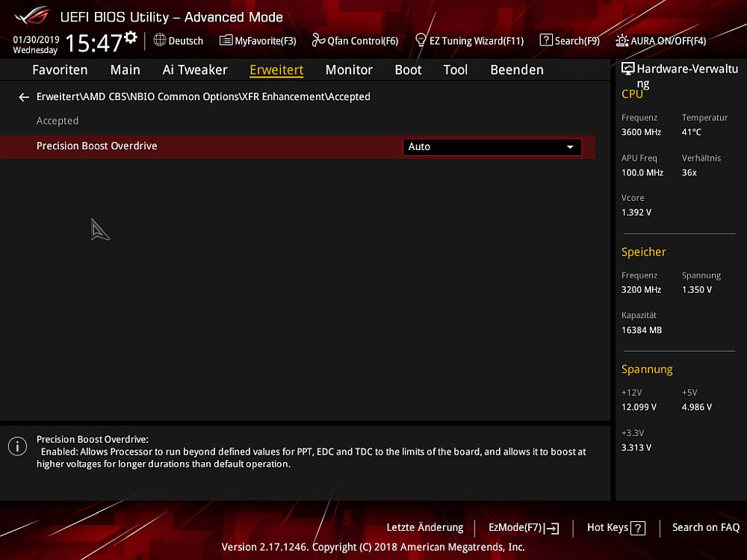The image size is (747, 560).
Task: Click the Accepted section heading
Action: tap(58, 121)
